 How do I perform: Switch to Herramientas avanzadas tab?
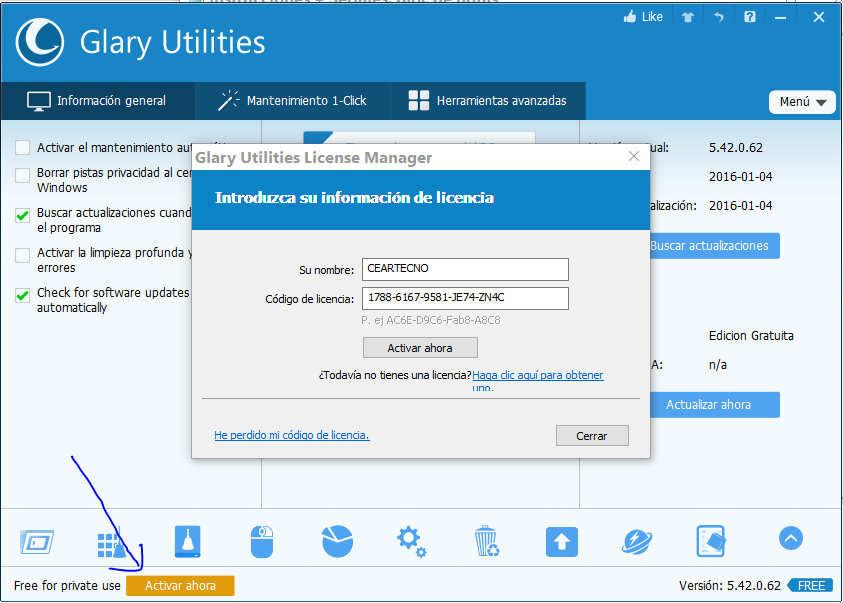488,100
